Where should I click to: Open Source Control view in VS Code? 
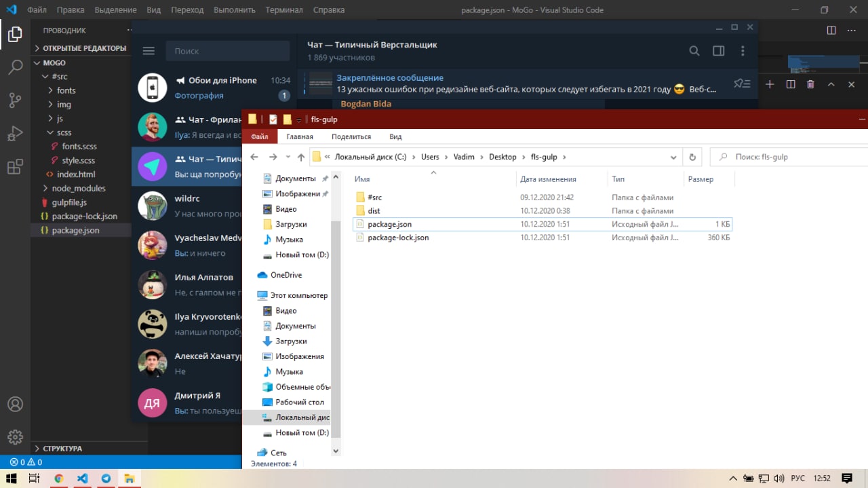15,100
